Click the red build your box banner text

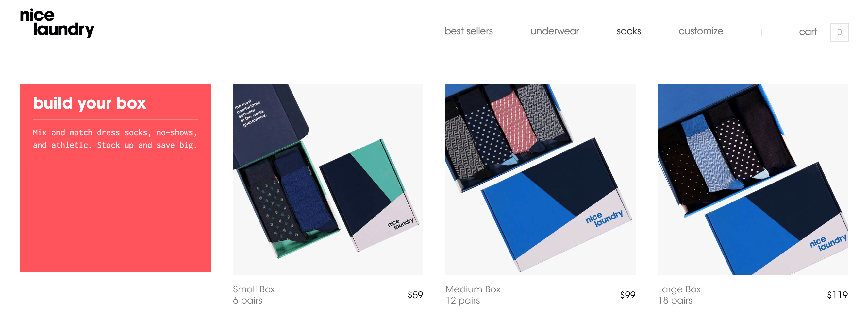pos(115,139)
